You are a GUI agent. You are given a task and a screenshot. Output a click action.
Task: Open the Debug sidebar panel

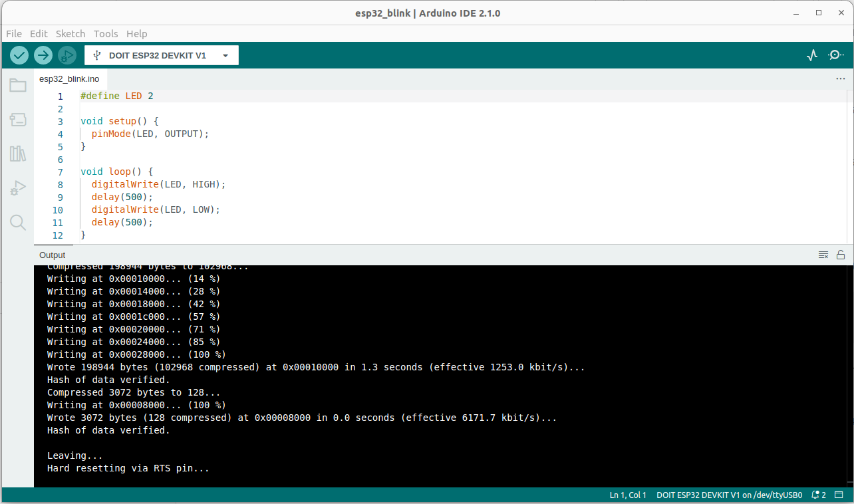pos(18,189)
